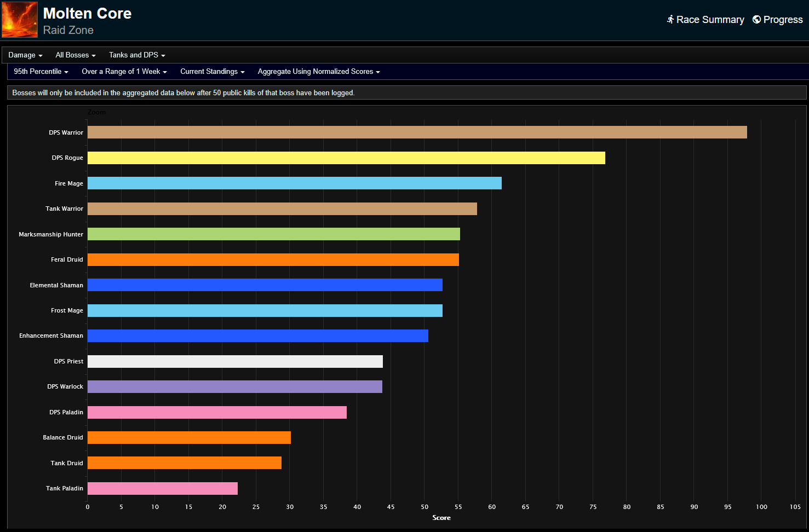Click the Molten Core raid zone icon

pyautogui.click(x=19, y=19)
